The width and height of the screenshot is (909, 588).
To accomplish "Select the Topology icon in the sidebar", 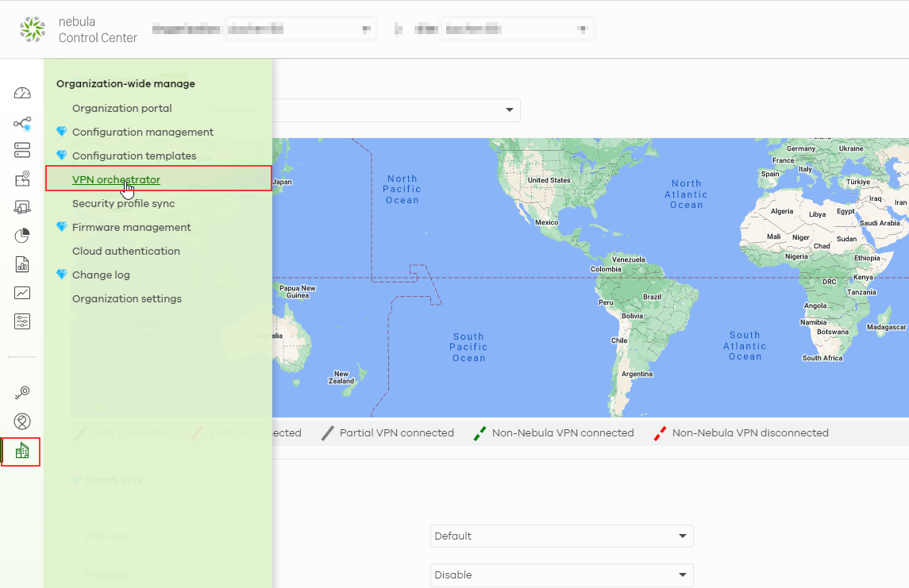I will point(21,124).
